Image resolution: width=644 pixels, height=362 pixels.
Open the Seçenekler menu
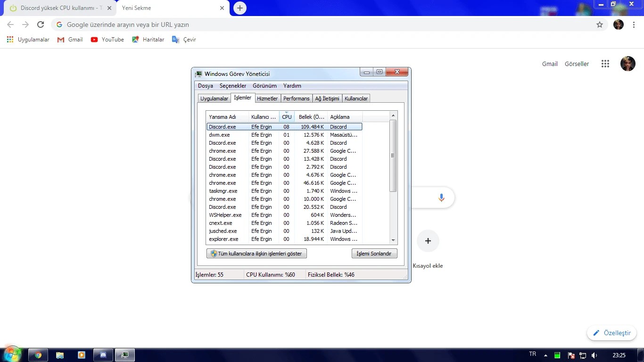click(233, 86)
